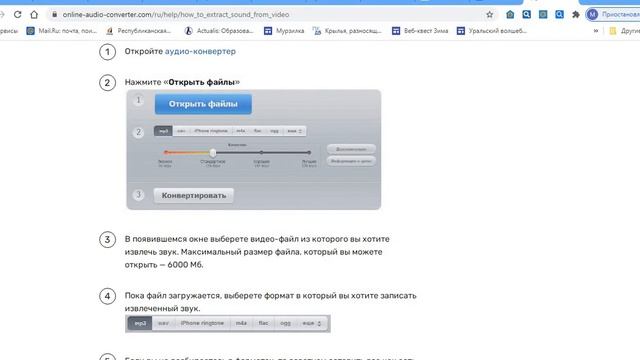Image resolution: width=640 pixels, height=360 pixels.
Task: Click the blue Открыть файлы button
Action: point(203,104)
